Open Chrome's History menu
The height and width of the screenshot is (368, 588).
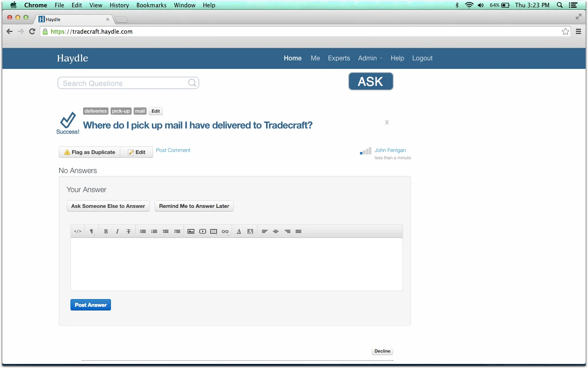119,5
